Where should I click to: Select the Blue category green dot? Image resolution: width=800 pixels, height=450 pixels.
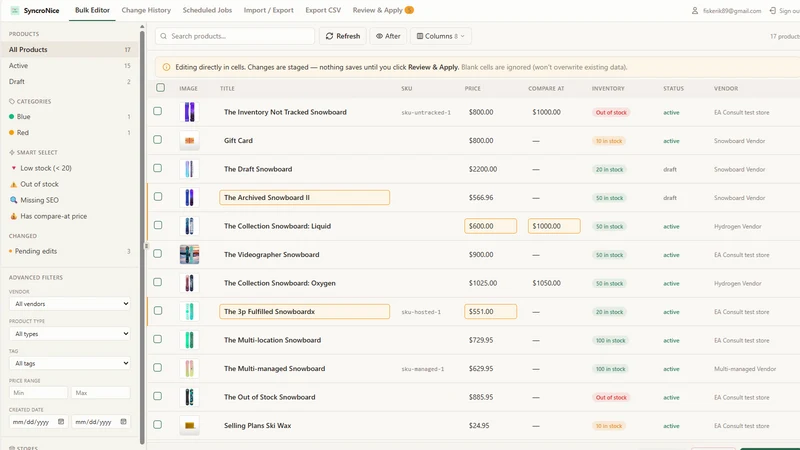(11, 117)
